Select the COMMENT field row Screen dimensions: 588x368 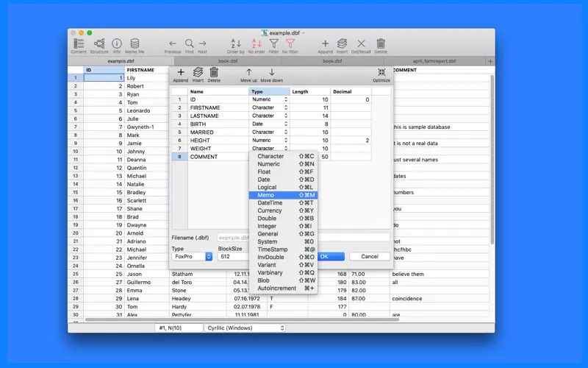tap(271, 157)
